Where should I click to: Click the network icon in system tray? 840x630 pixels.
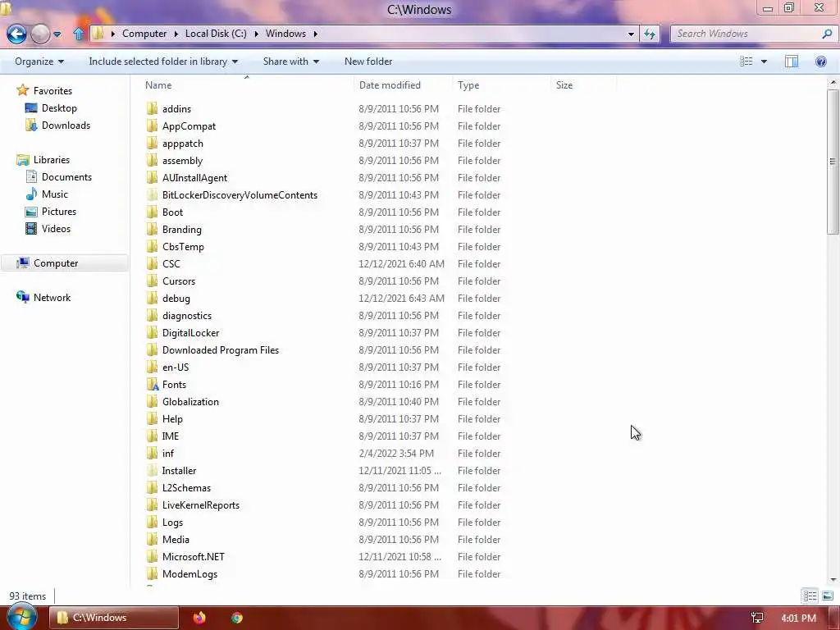click(757, 618)
